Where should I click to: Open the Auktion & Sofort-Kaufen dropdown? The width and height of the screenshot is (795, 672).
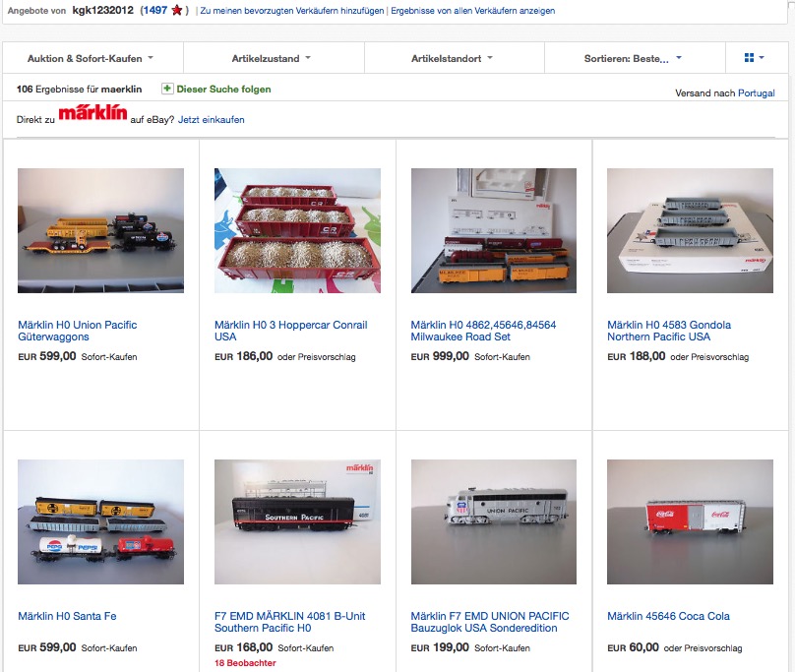(91, 58)
